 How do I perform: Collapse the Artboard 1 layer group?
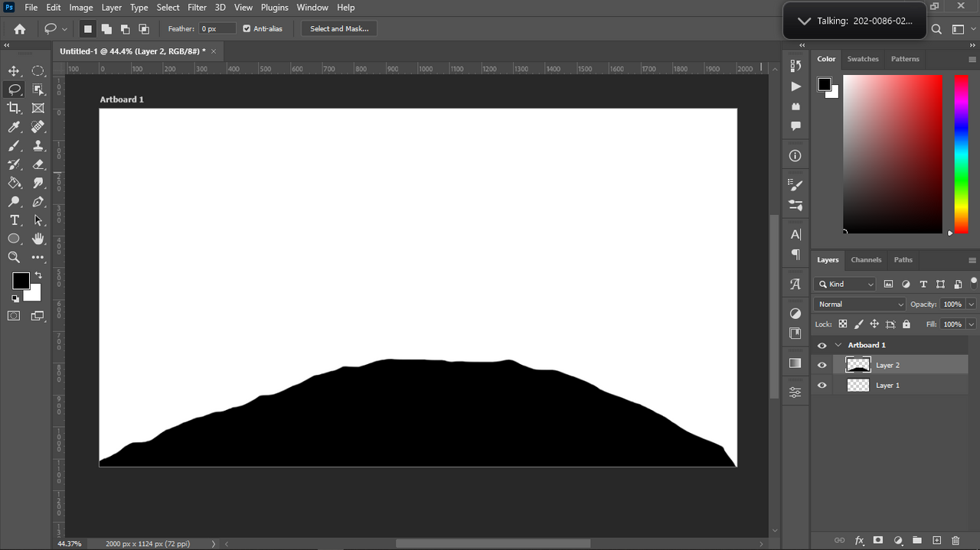(x=838, y=345)
